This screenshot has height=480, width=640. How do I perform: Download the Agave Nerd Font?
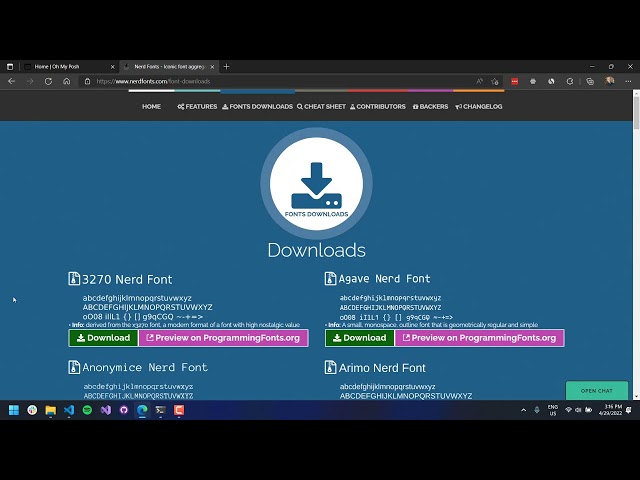coord(360,338)
